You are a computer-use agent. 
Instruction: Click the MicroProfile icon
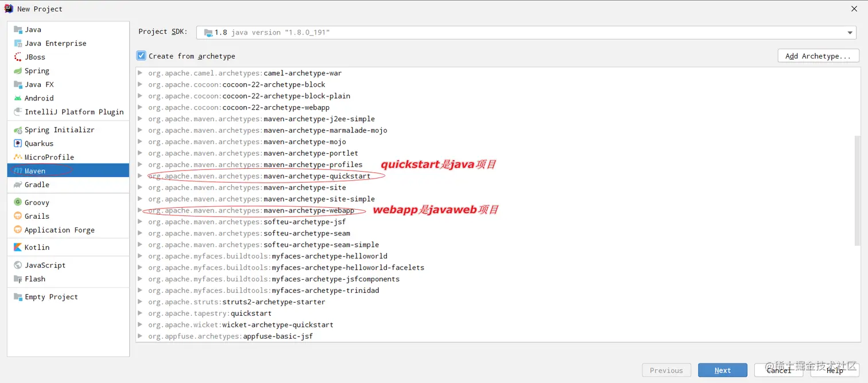(x=18, y=157)
